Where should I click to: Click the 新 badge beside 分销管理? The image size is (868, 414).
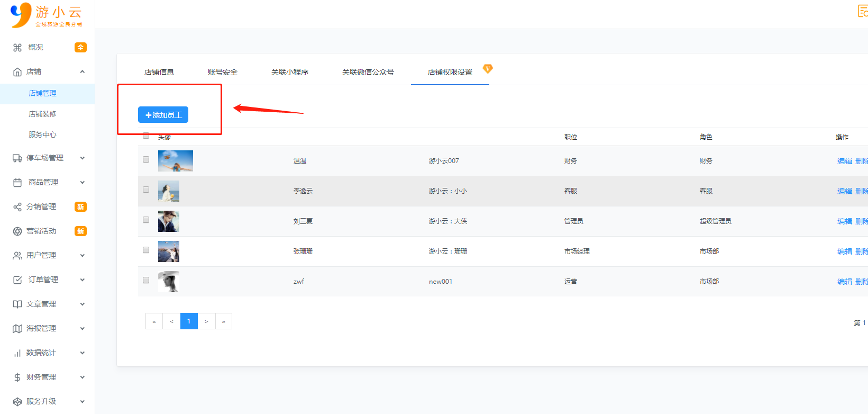coord(80,207)
